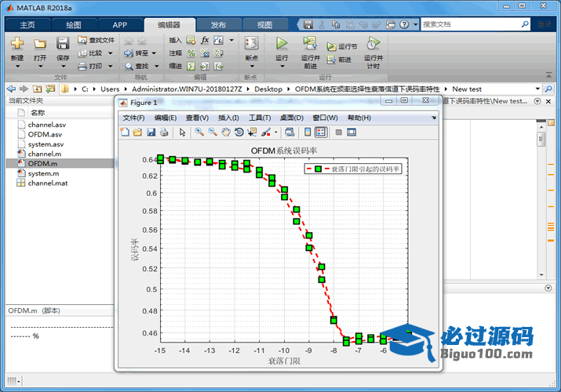Viewport: 561px width, 392px height.
Task: Click the fx insert function icon
Action: pos(205,40)
